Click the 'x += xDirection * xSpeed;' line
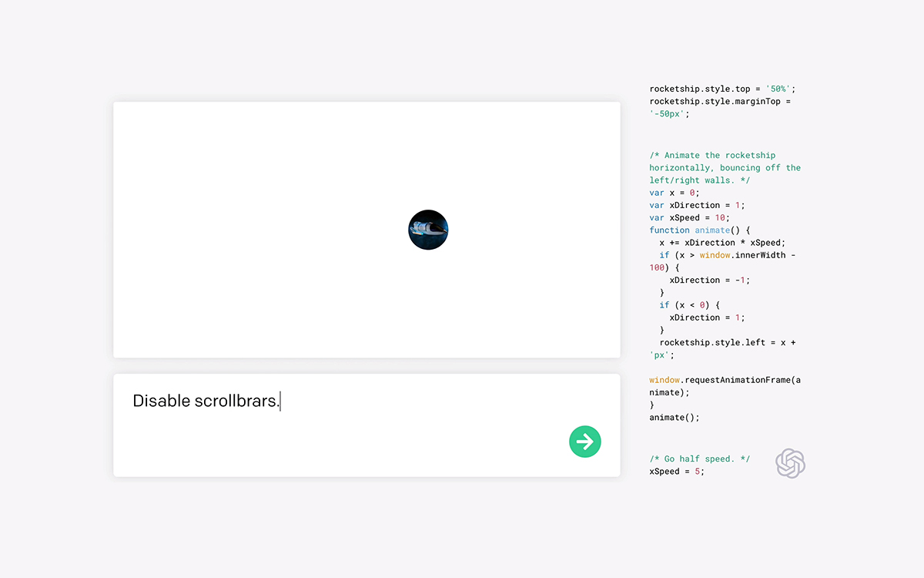924x578 pixels. tap(722, 243)
